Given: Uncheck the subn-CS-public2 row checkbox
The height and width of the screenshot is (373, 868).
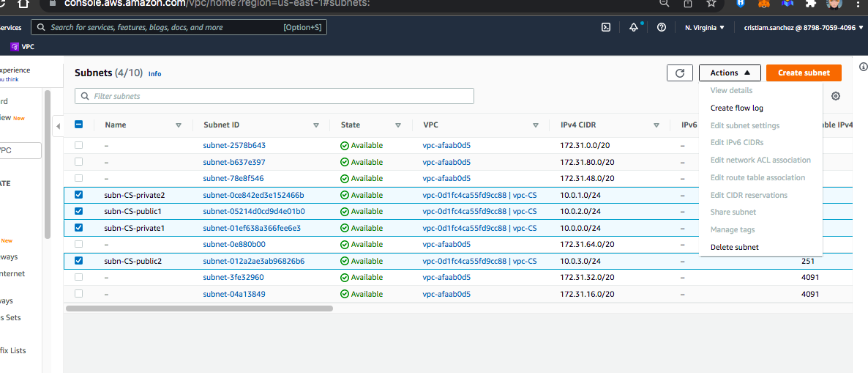Looking at the screenshot, I should pos(79,261).
